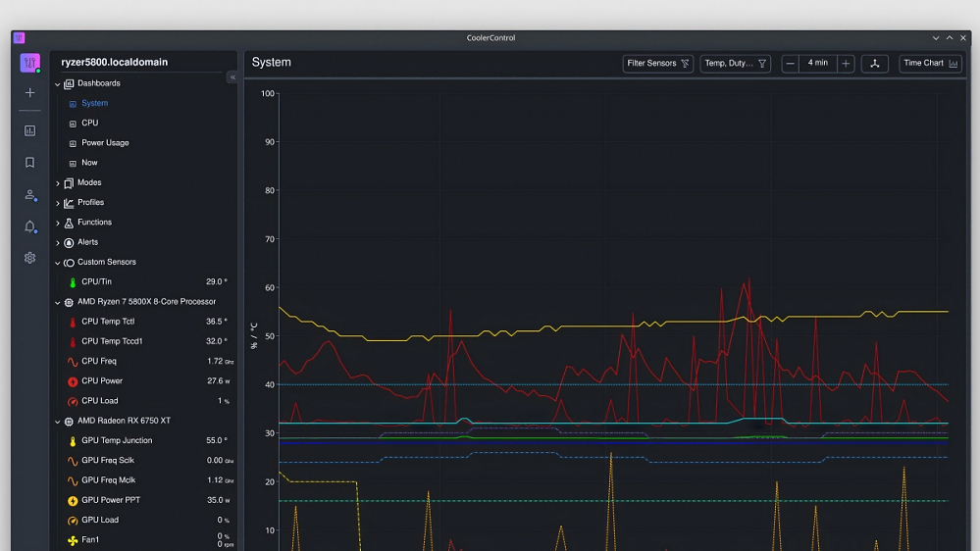Collapse the Dashboards tree section
This screenshot has height=551, width=980.
(58, 83)
